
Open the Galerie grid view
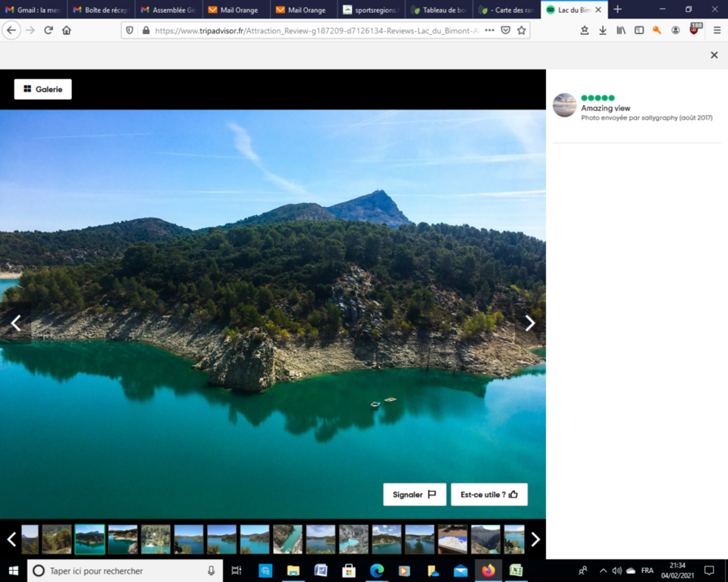coord(42,89)
